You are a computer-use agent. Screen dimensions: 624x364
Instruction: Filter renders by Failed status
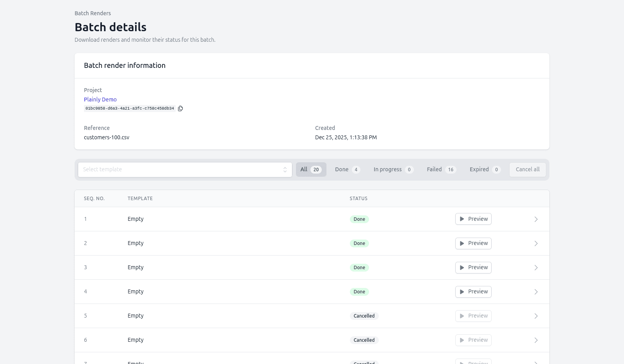coord(441,169)
